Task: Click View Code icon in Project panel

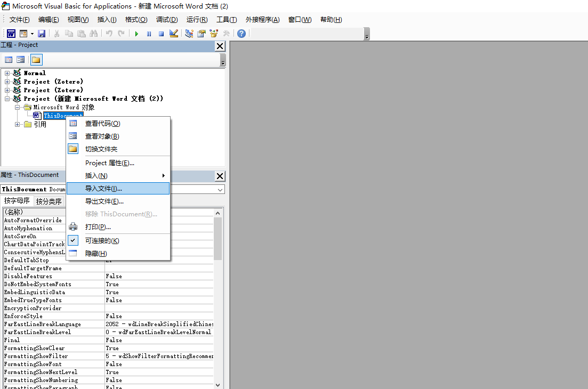Action: coord(9,60)
